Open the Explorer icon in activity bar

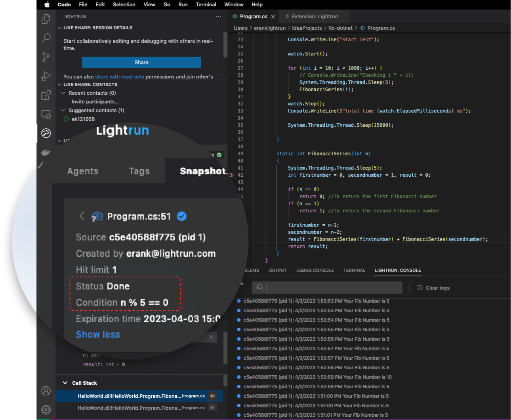(x=46, y=19)
